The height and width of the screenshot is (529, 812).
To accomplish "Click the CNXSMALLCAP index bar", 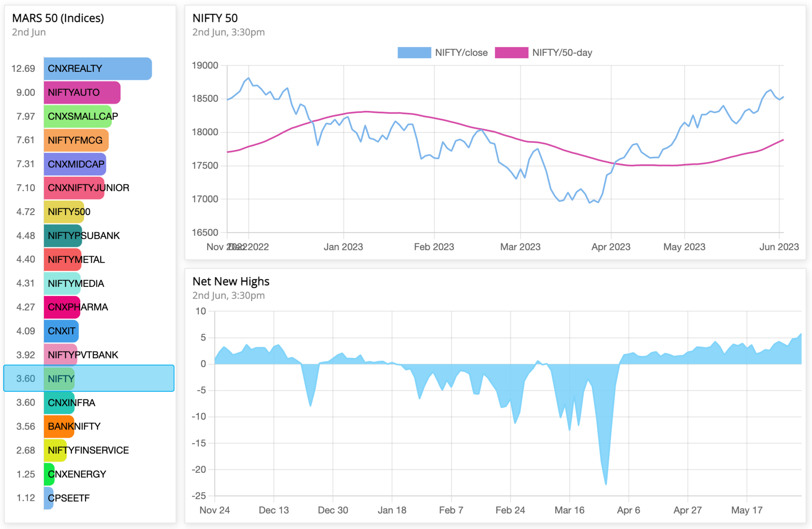I will [x=78, y=116].
